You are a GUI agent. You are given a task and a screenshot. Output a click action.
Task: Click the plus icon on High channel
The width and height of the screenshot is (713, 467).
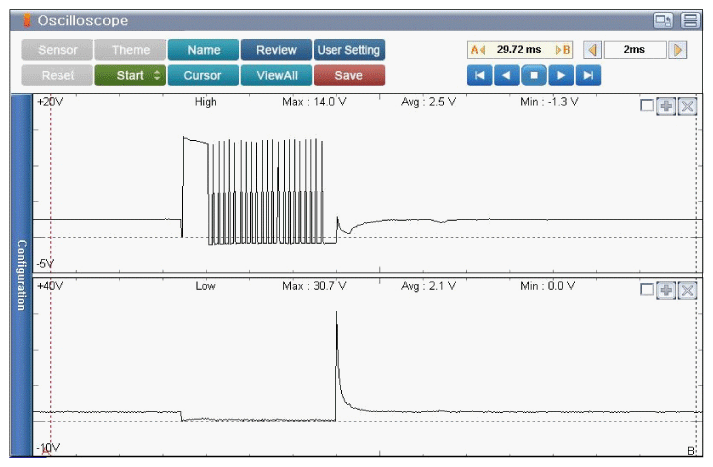(667, 106)
